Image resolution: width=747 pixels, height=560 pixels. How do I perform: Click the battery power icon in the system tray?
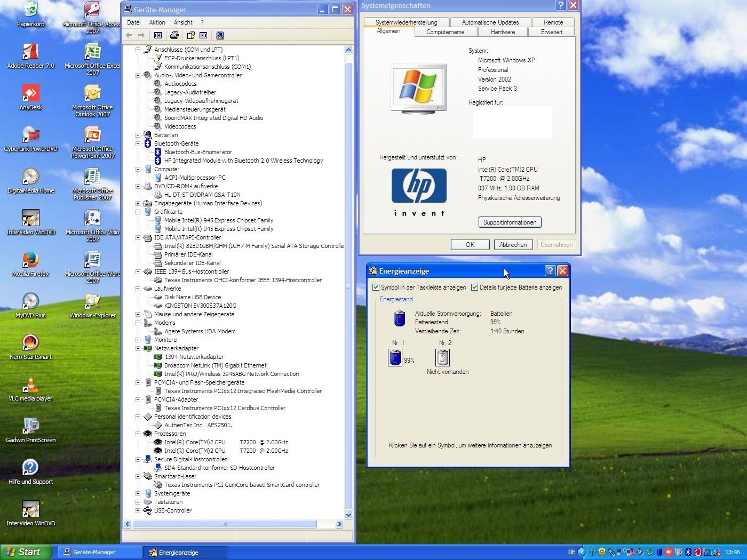point(659,552)
